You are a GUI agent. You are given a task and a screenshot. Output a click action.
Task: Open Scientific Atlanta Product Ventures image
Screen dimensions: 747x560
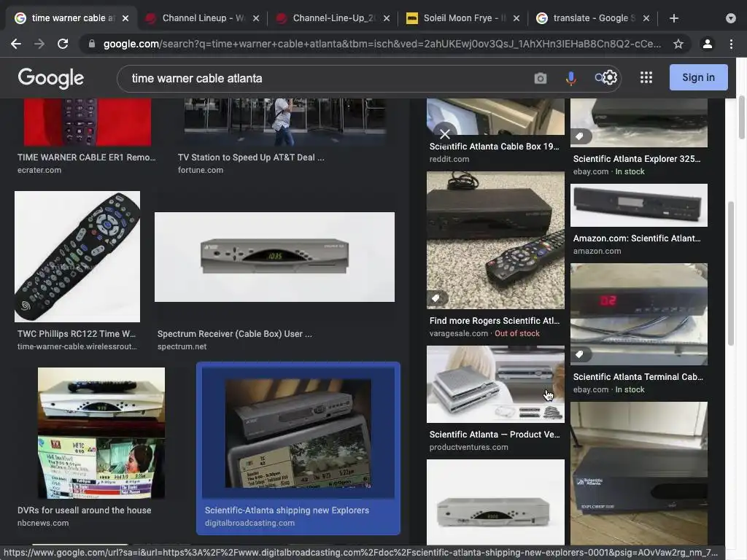coord(495,384)
